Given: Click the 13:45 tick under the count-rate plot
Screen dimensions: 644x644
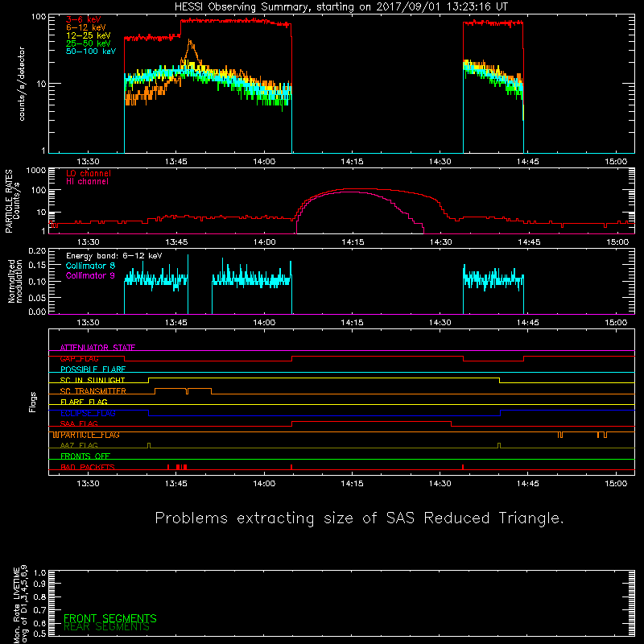Looking at the screenshot, I should (x=175, y=162).
